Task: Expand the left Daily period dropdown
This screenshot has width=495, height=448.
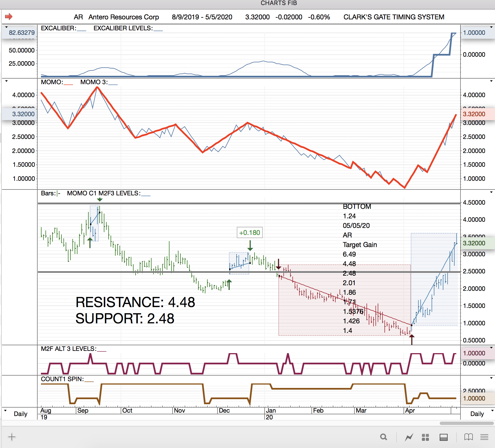Action: pos(5,411)
